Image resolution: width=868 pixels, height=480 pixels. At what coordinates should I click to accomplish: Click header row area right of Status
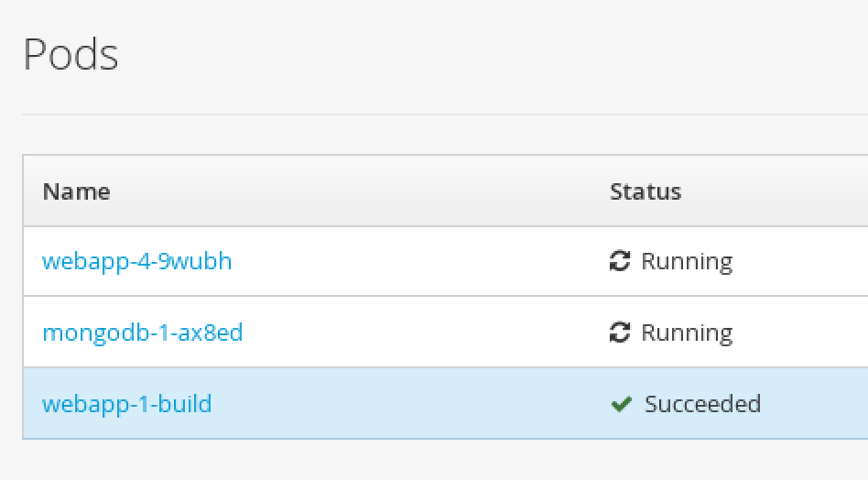[775, 191]
